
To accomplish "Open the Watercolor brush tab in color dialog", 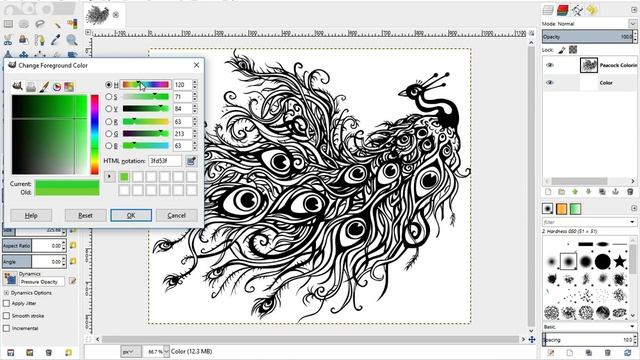I will tap(44, 87).
